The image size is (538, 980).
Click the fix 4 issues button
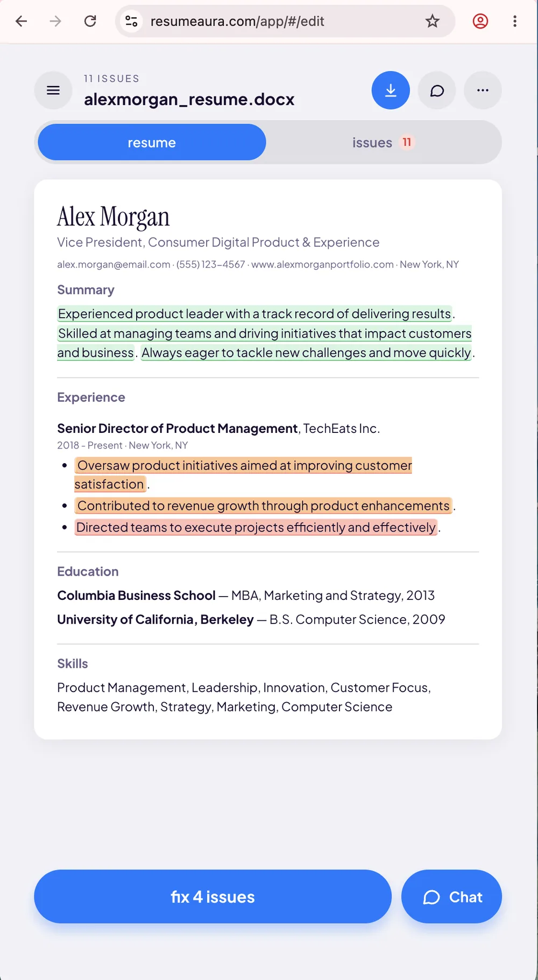pos(213,897)
